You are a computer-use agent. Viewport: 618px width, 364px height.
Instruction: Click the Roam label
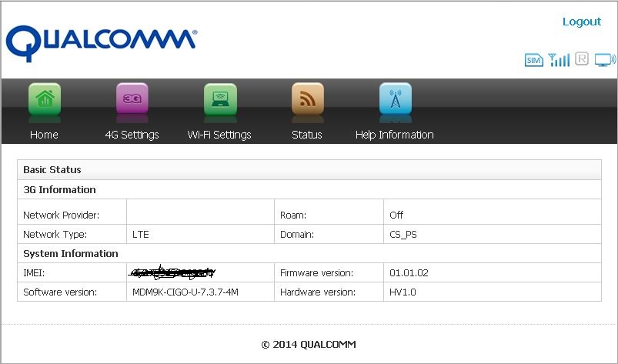coord(293,215)
